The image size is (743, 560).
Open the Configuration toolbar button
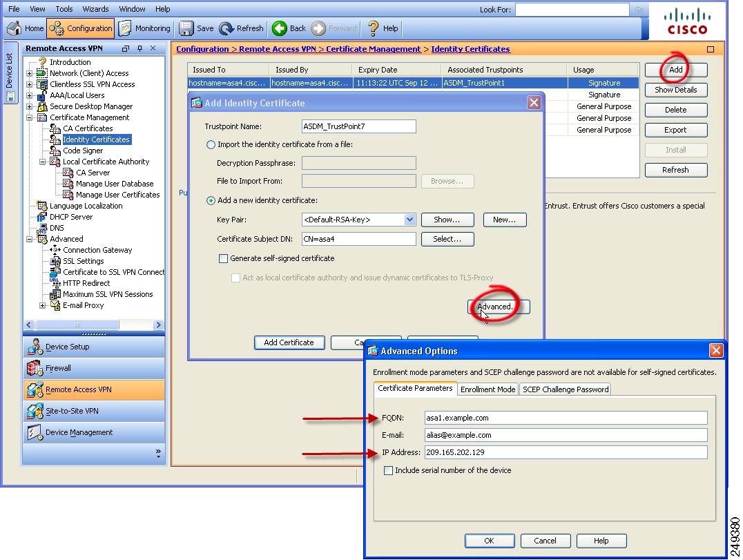[x=81, y=28]
